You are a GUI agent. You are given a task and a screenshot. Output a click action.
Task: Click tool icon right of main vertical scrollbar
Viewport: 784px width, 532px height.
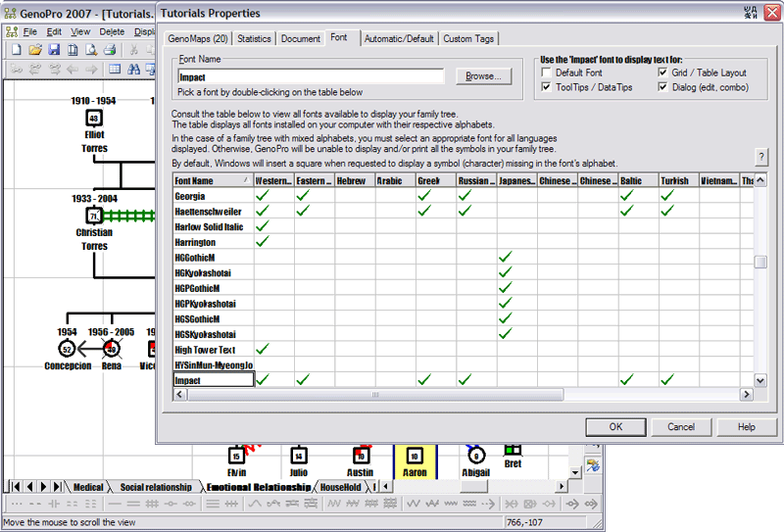593,466
